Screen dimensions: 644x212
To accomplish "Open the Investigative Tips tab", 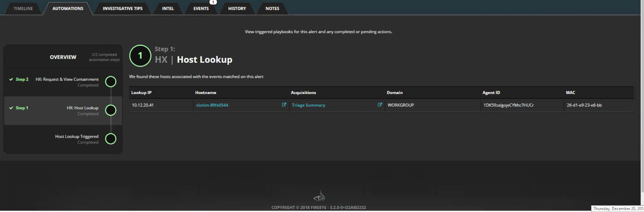I will (x=123, y=9).
